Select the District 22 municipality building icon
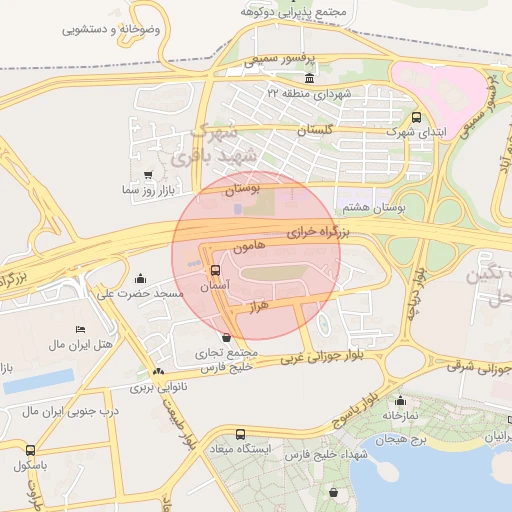 point(309,78)
